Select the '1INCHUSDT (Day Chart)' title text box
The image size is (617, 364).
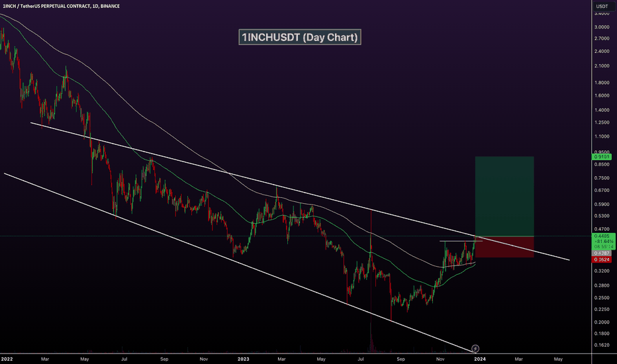coord(300,37)
